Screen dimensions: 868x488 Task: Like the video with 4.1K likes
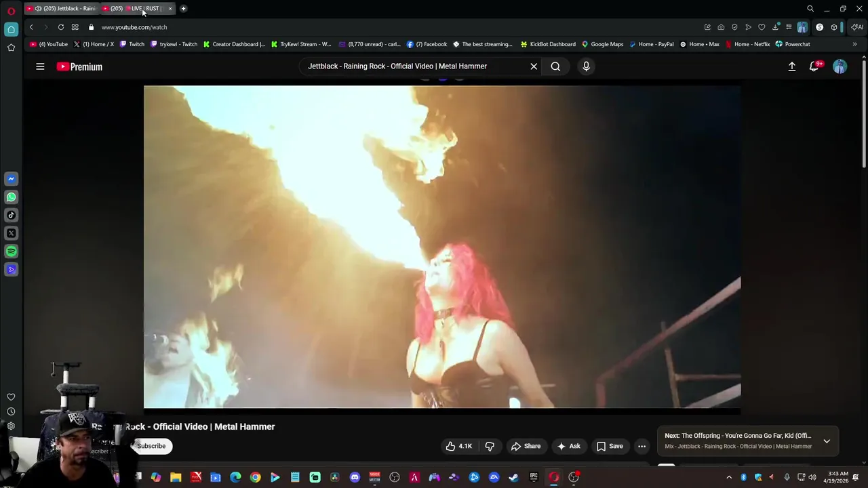click(x=458, y=446)
